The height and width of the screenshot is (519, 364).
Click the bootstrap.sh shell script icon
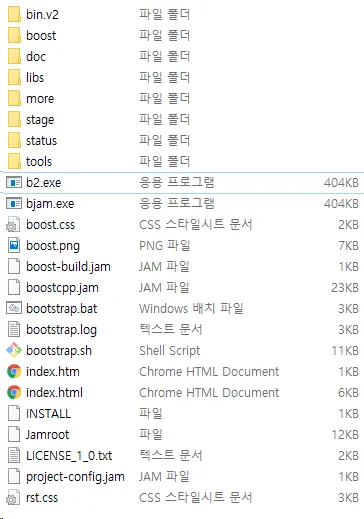point(14,350)
